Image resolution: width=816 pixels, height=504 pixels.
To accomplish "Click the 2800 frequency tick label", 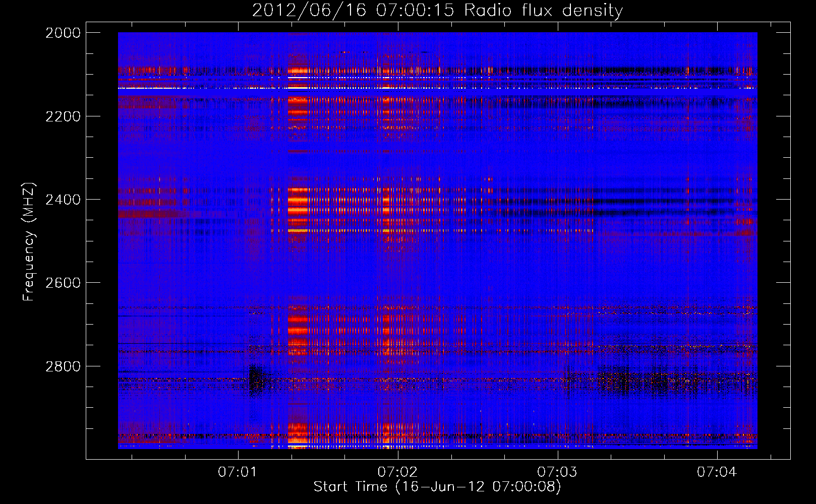I will (63, 366).
